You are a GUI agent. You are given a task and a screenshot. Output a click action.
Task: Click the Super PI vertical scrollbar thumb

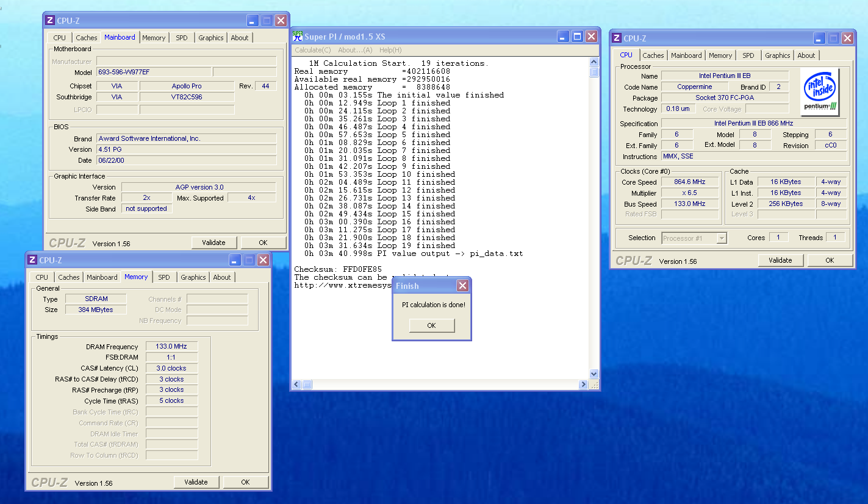point(594,72)
